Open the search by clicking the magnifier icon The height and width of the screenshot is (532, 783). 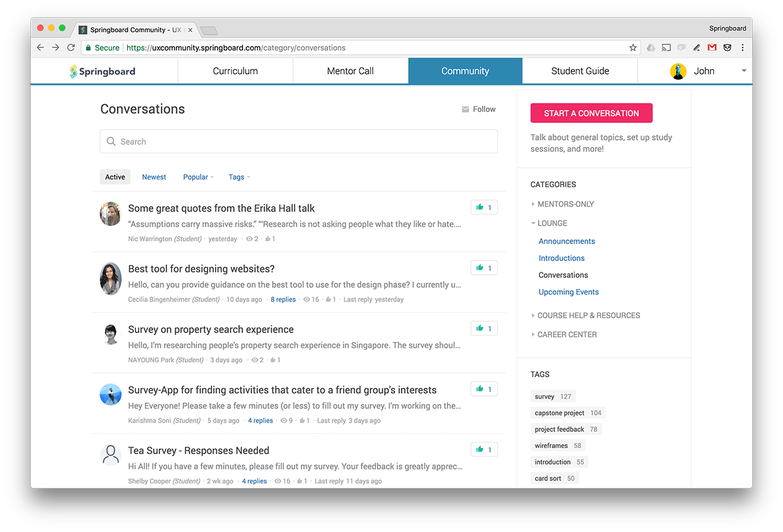click(112, 141)
